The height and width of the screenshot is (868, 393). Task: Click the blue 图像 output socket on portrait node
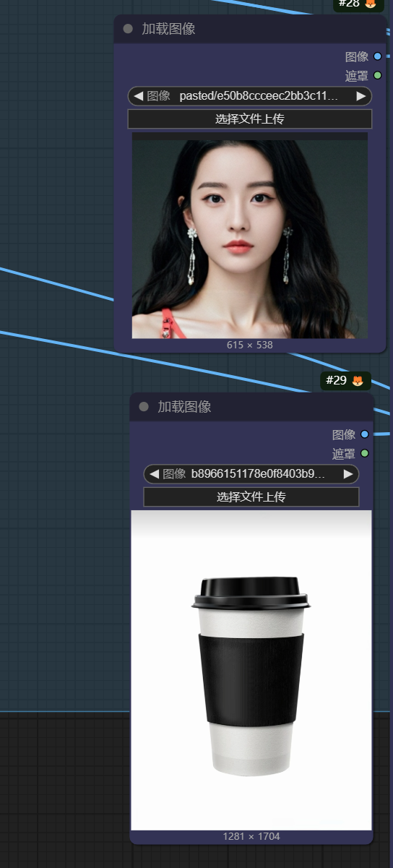(x=378, y=56)
